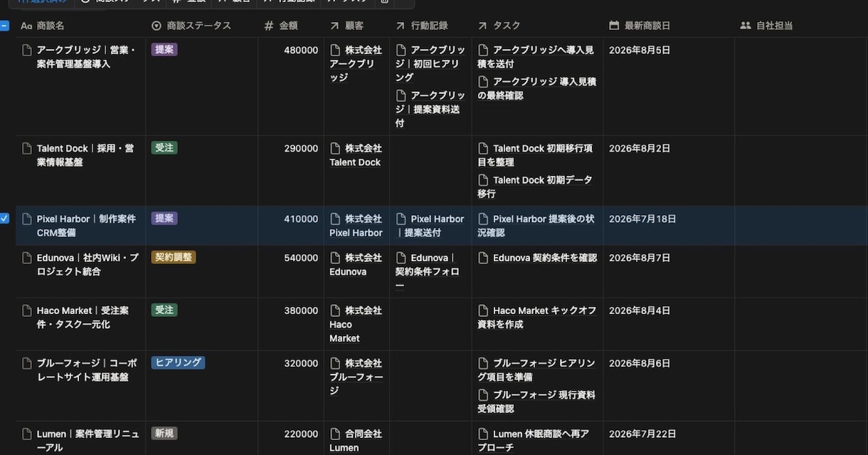Click icon beside customer 株式会社Talent Dock
The width and height of the screenshot is (868, 455).
335,148
